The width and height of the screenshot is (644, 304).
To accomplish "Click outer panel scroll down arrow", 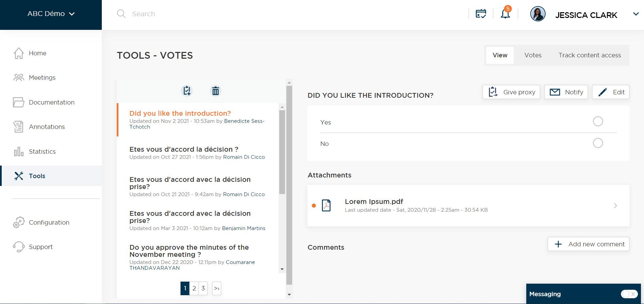I will pyautogui.click(x=289, y=294).
